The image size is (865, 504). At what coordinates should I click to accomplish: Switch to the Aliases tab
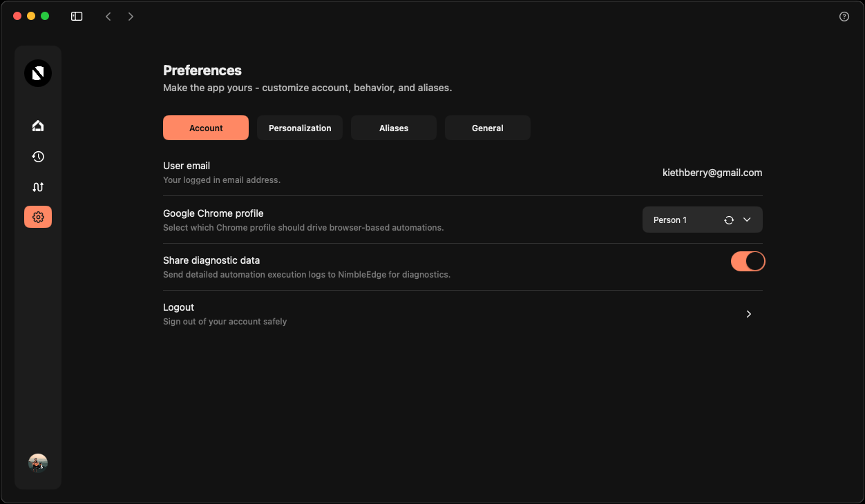394,128
